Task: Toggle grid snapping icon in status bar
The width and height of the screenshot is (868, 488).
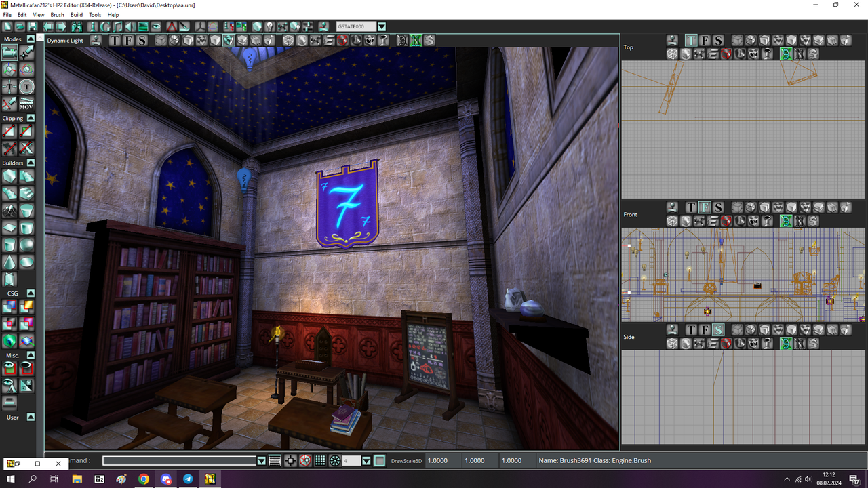Action: pyautogui.click(x=320, y=461)
